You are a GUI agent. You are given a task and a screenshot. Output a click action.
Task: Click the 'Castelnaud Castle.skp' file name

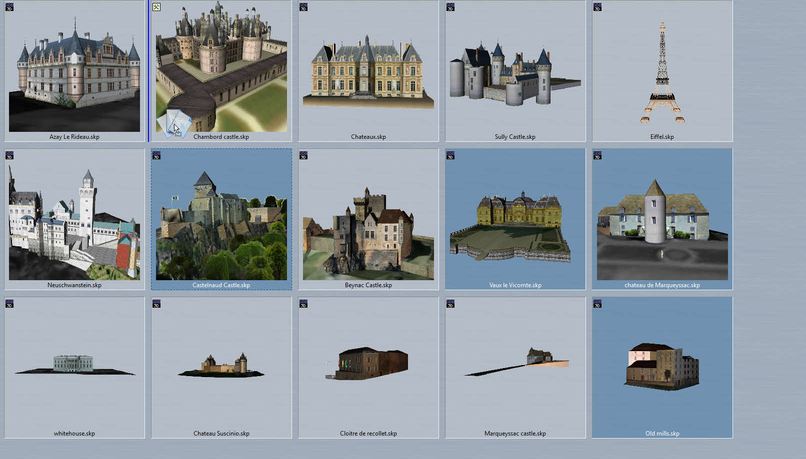222,285
